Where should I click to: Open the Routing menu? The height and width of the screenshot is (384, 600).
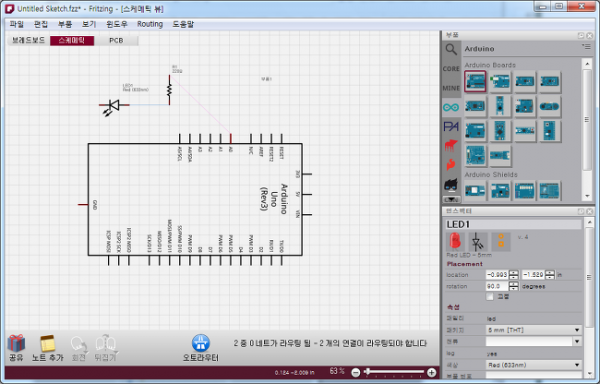point(150,24)
